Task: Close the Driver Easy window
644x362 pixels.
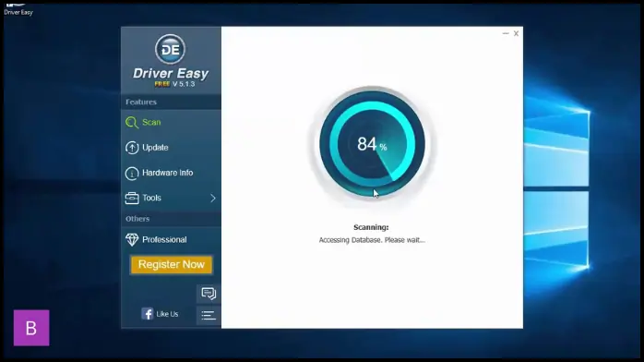Action: pyautogui.click(x=517, y=33)
